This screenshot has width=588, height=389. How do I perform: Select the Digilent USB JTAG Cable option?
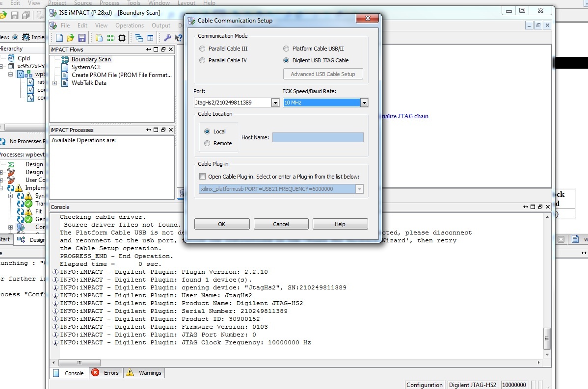[x=286, y=60]
